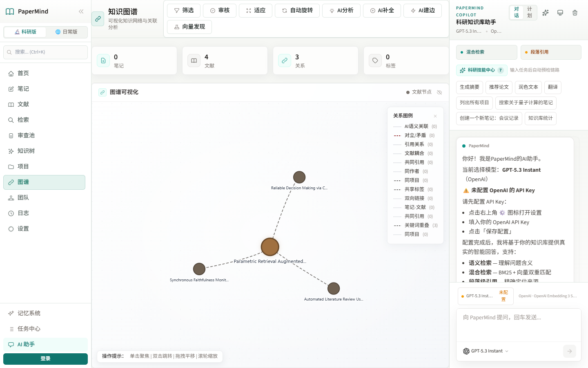This screenshot has height=368, width=588.
Task: Click the 笔记 stat card document icon
Action: point(103,61)
